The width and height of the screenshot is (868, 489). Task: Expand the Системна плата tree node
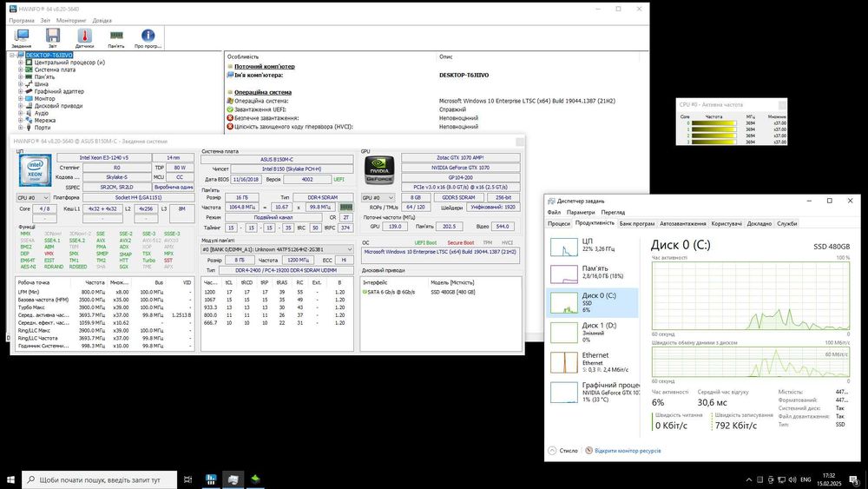click(x=21, y=69)
